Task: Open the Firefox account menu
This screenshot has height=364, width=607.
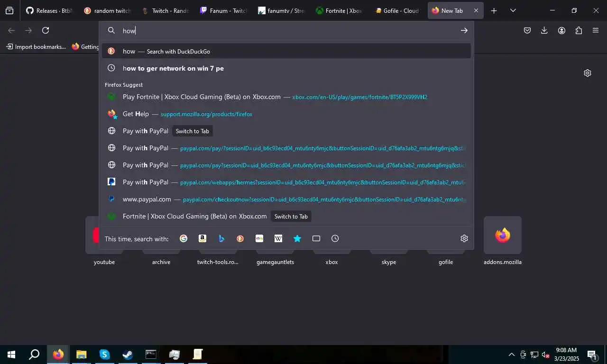Action: click(561, 30)
